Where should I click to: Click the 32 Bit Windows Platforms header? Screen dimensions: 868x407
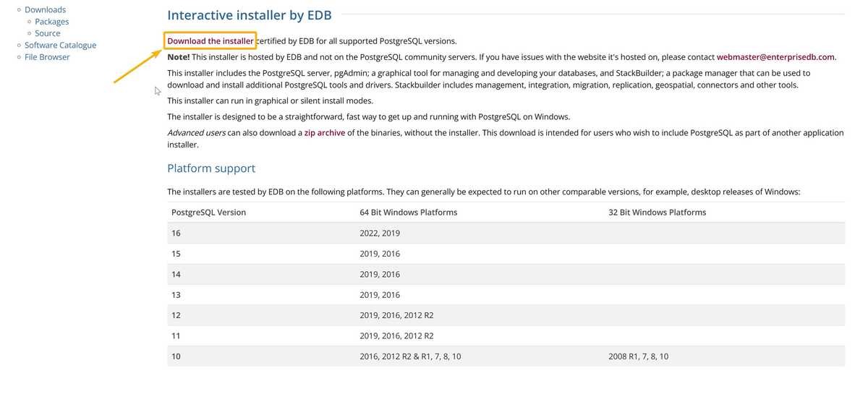pos(657,213)
